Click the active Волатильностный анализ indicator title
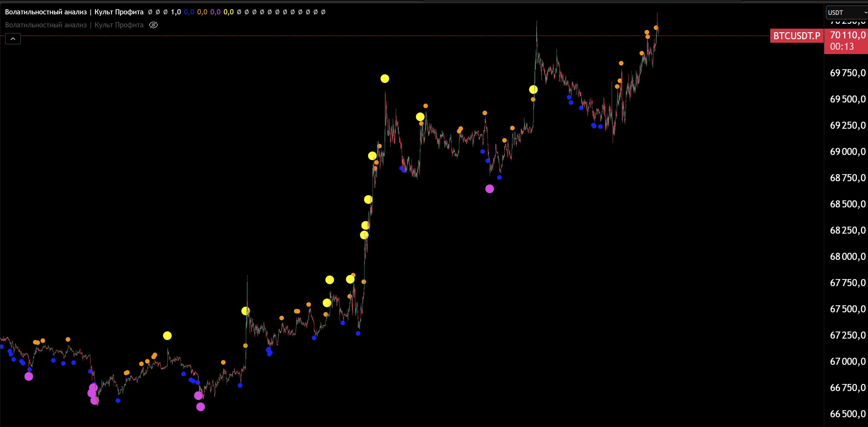The height and width of the screenshot is (427, 868). click(x=74, y=12)
